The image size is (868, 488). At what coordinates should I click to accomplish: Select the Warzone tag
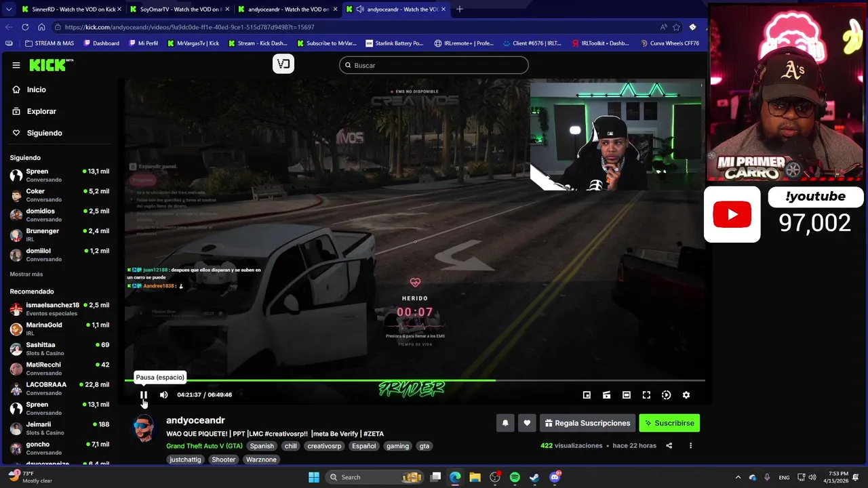(261, 460)
